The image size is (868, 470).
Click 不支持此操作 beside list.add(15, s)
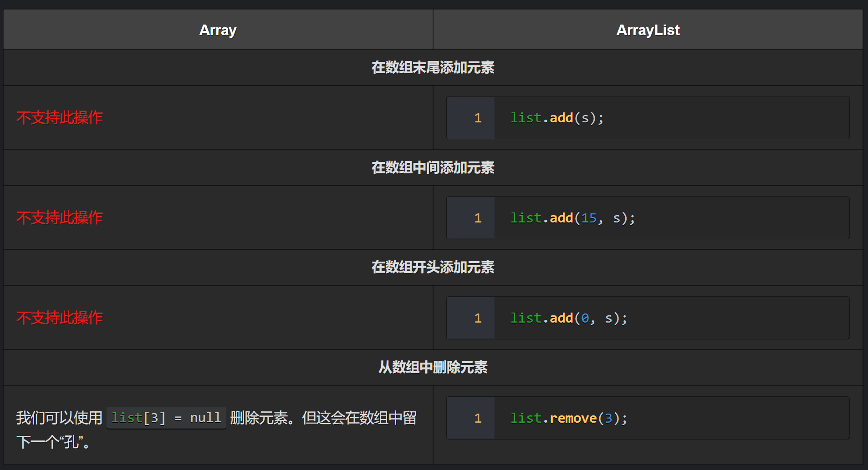[x=59, y=218]
